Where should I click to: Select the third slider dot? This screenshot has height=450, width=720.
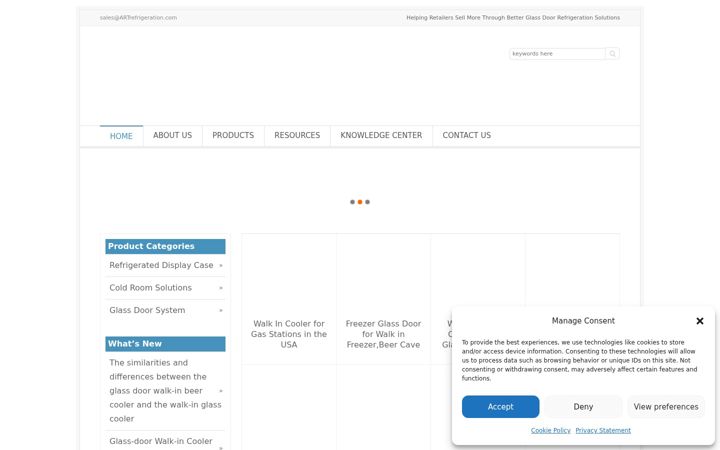click(367, 202)
